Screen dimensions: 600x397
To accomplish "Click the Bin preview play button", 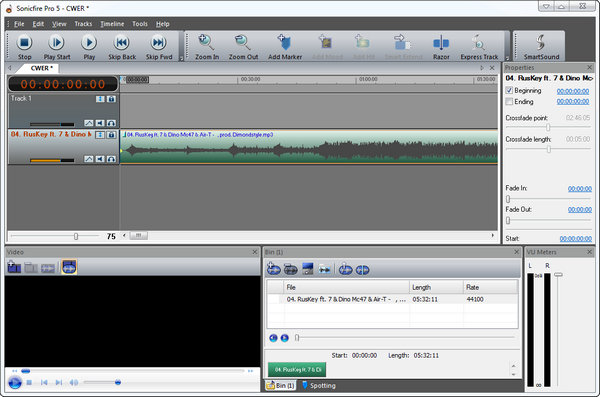I will (285, 338).
